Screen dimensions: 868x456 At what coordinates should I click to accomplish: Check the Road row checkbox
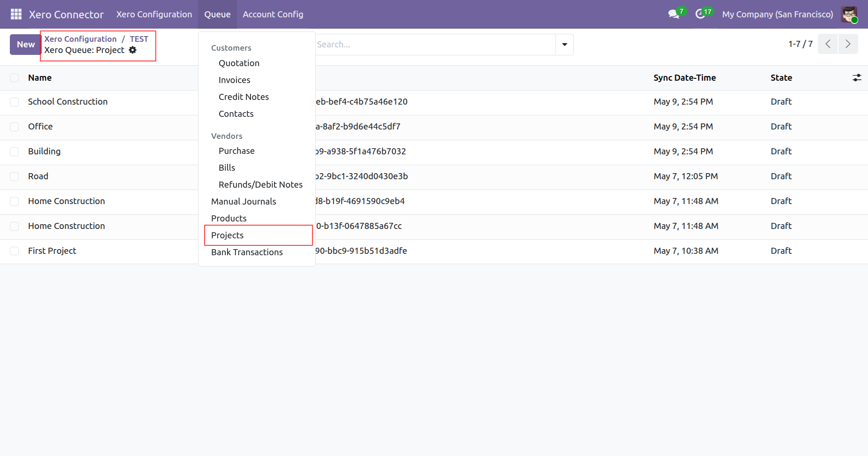pos(15,176)
